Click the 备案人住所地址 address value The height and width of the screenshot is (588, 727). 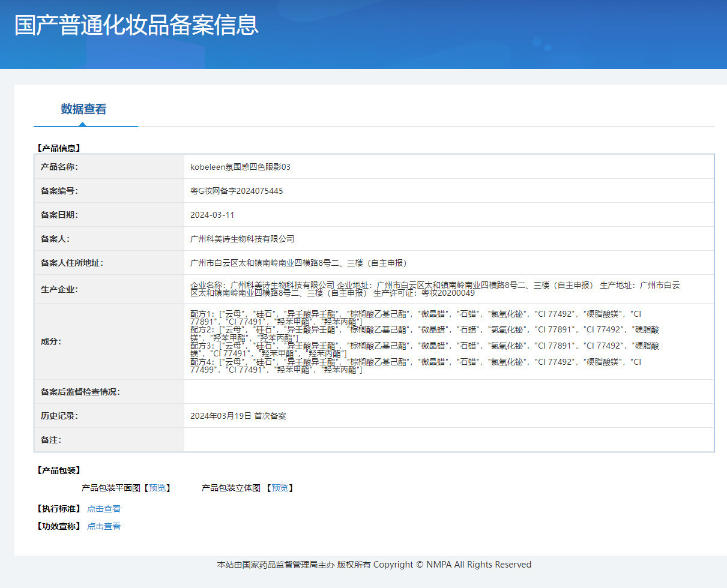pos(299,263)
